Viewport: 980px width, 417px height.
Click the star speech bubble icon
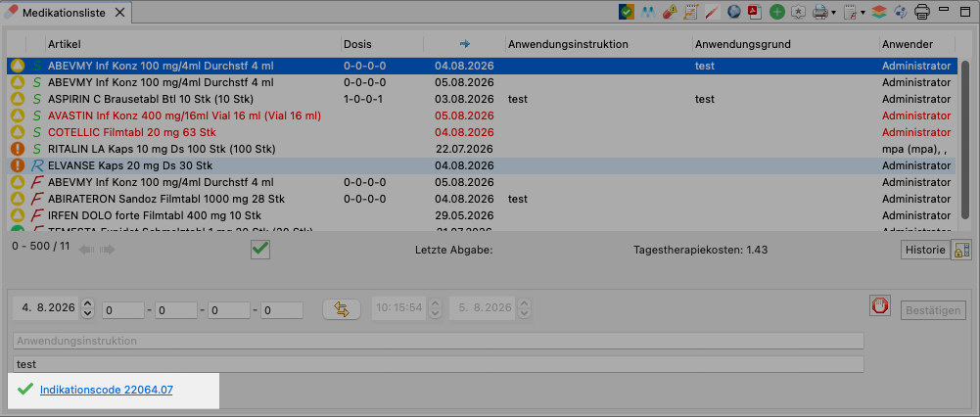point(798,11)
